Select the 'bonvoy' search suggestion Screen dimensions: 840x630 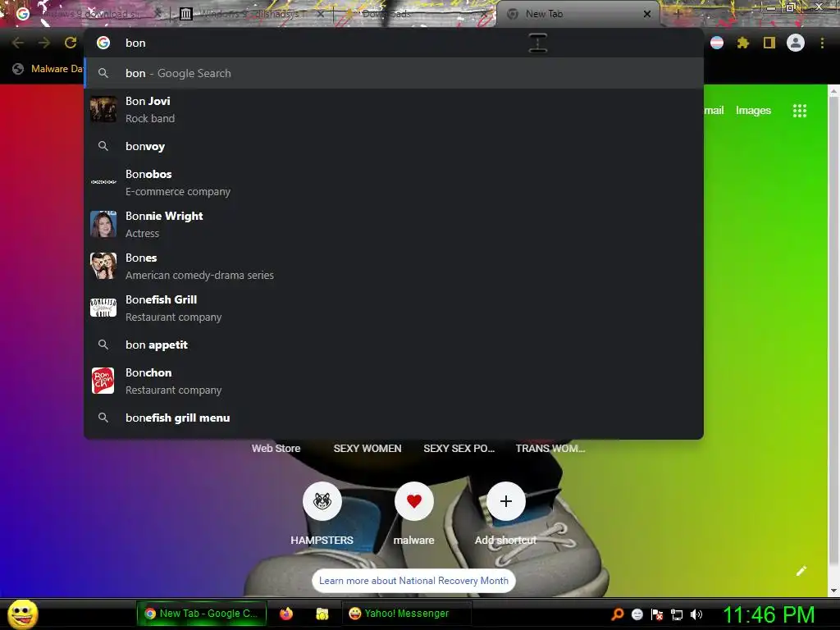click(x=394, y=146)
